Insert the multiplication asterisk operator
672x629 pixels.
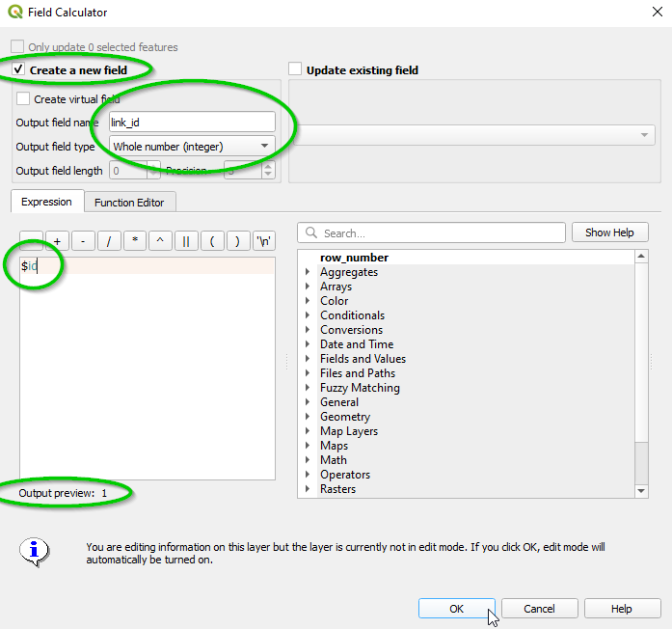click(136, 241)
